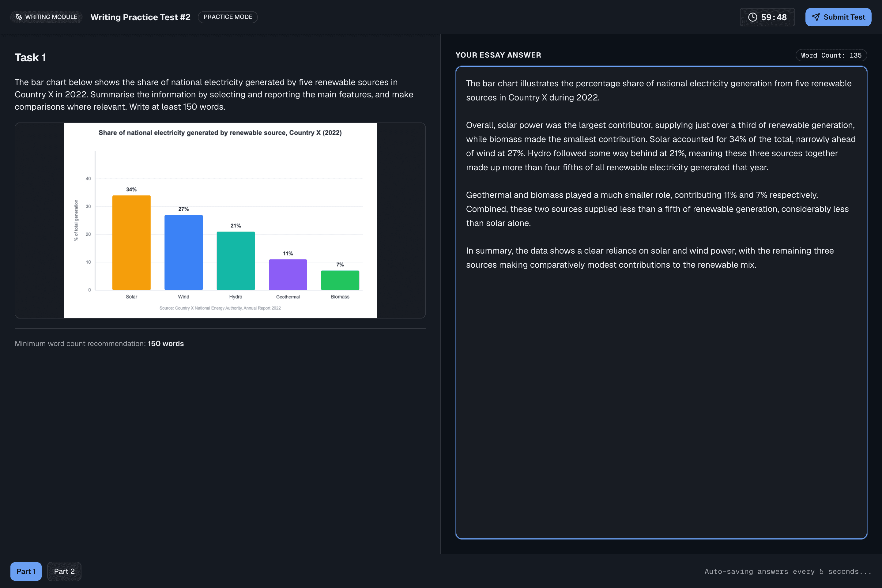Click the 7% label above Biomass
Image resolution: width=882 pixels, height=588 pixels.
(x=340, y=265)
